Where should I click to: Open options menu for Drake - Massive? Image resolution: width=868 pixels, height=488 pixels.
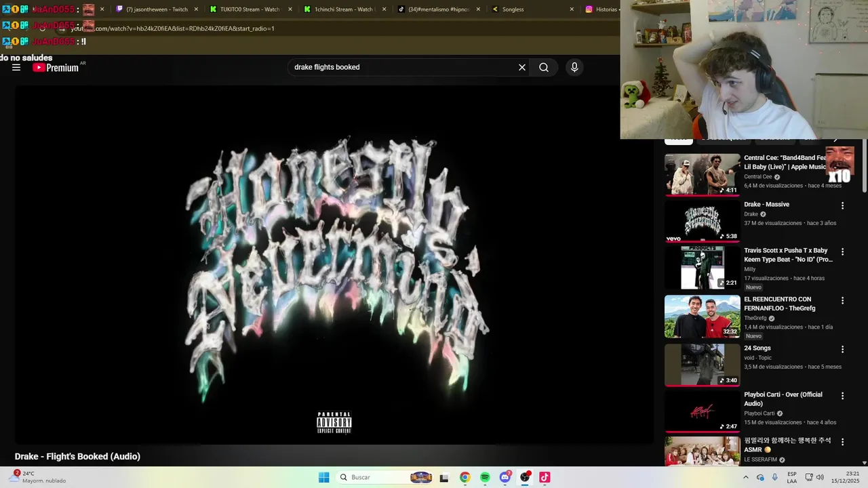(843, 205)
